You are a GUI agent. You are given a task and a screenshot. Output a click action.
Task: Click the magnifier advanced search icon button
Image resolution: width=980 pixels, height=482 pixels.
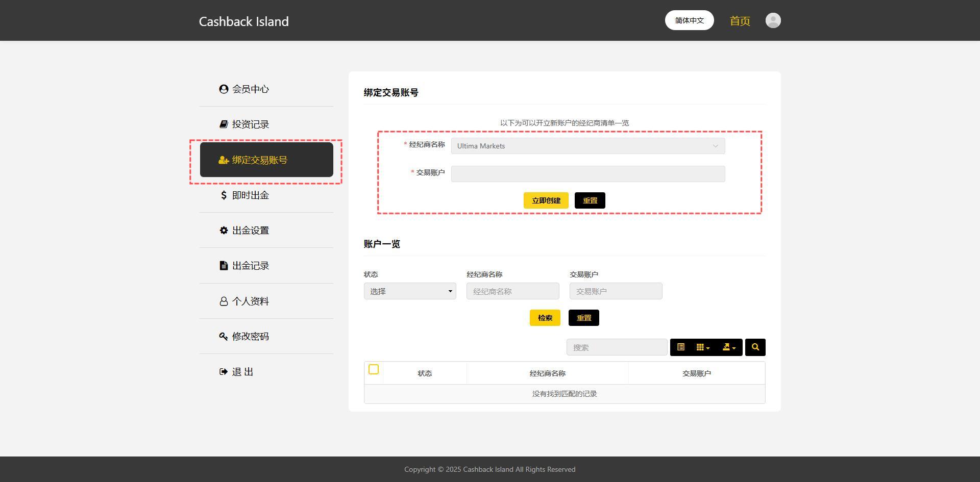pyautogui.click(x=755, y=347)
